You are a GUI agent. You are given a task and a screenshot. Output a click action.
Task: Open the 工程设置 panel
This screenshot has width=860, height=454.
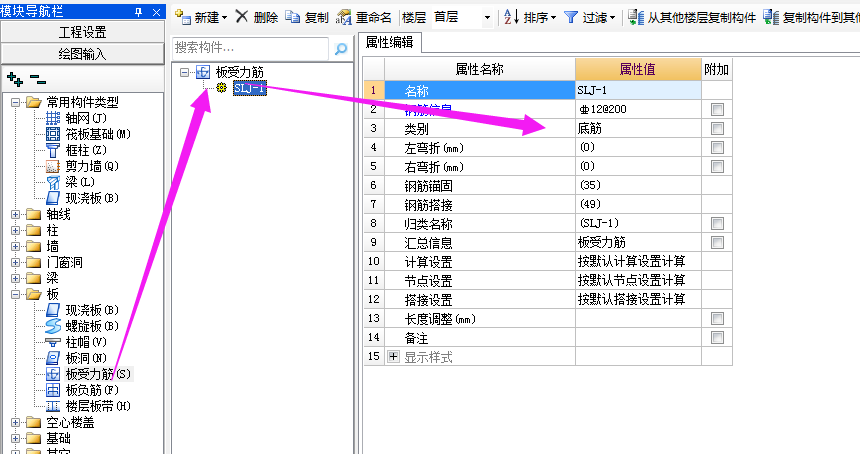click(82, 32)
